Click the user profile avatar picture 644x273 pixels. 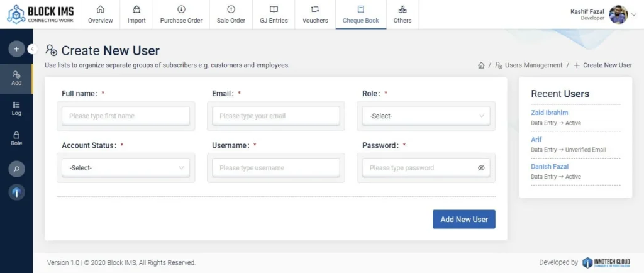[x=619, y=14]
